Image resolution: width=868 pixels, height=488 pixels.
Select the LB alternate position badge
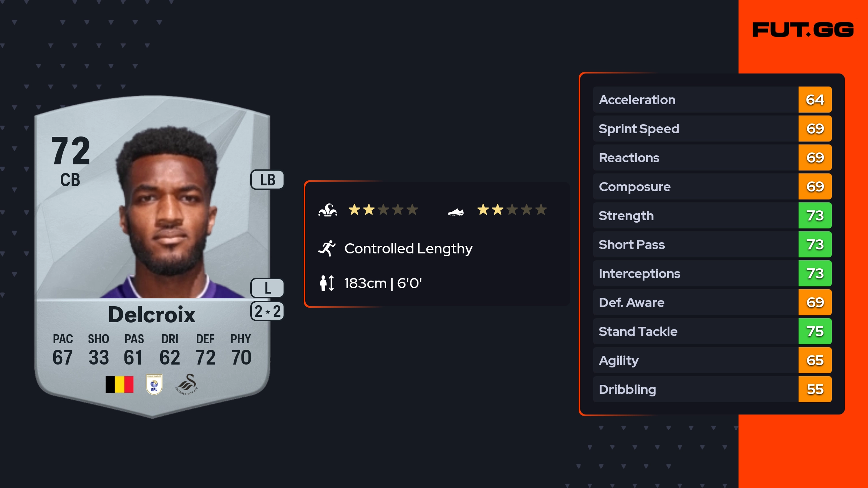[x=268, y=180]
